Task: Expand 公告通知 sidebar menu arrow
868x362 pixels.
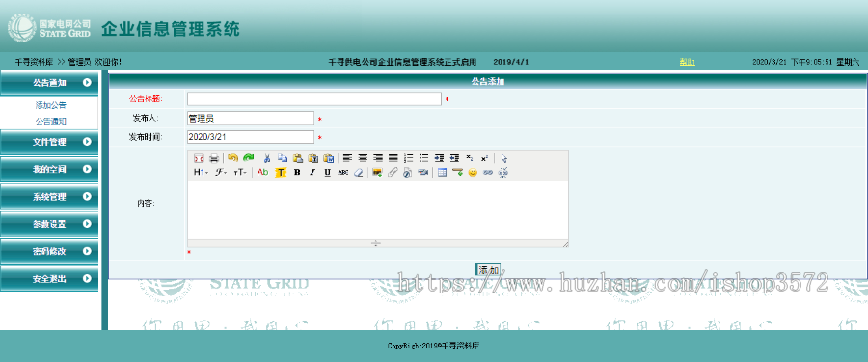Action: pos(87,83)
